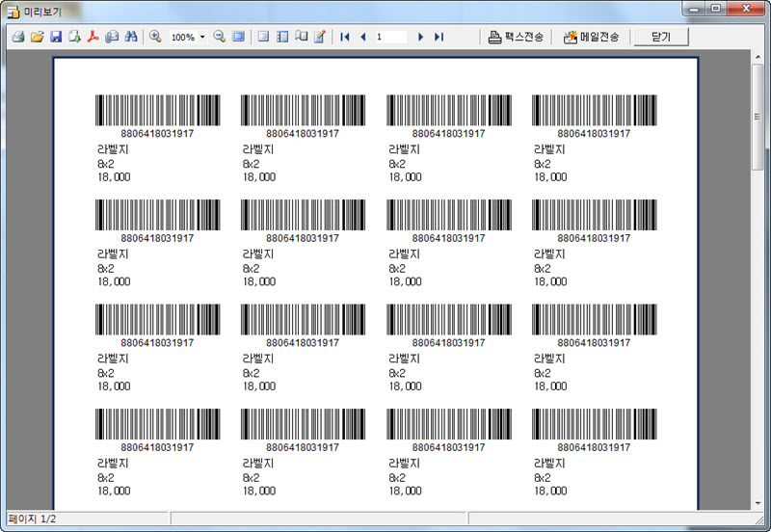Toggle full screen view icon
Image resolution: width=771 pixels, height=532 pixels.
238,37
